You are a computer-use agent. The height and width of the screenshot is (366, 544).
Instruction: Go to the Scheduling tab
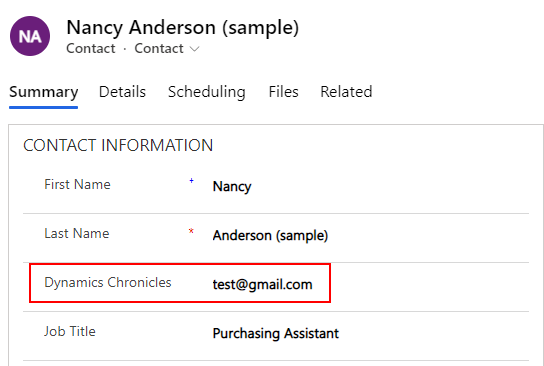(x=206, y=92)
